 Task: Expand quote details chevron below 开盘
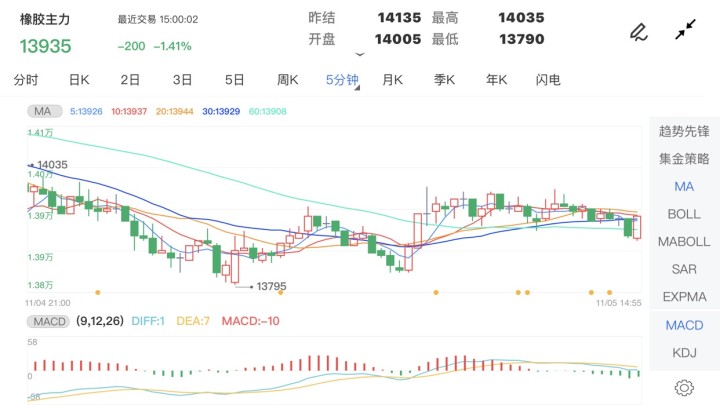tap(360, 54)
